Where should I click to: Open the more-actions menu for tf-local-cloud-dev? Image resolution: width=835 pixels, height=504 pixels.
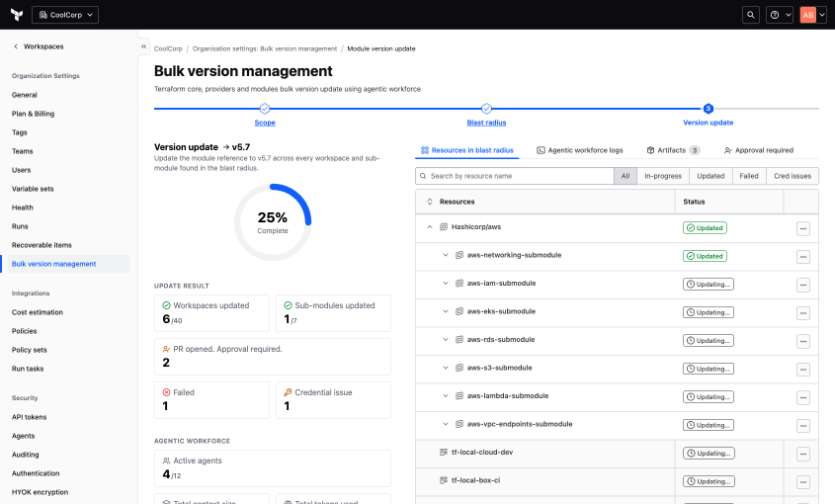coord(803,455)
